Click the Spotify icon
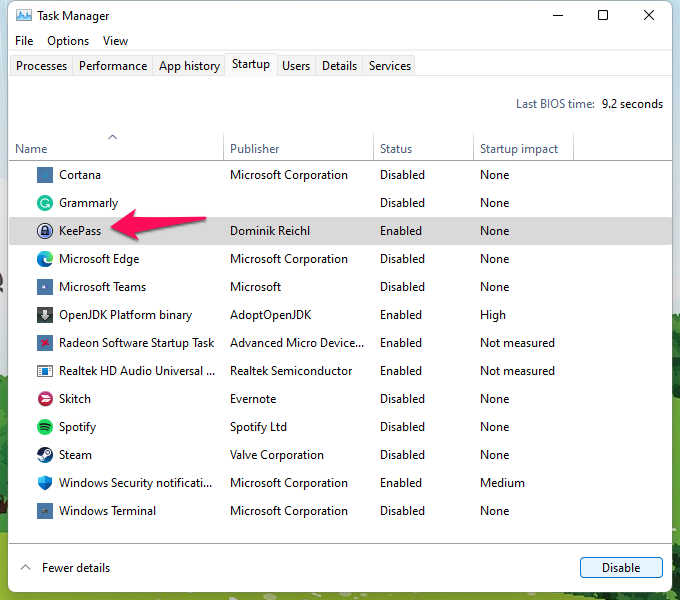Screen dimensions: 680x600 45,427
